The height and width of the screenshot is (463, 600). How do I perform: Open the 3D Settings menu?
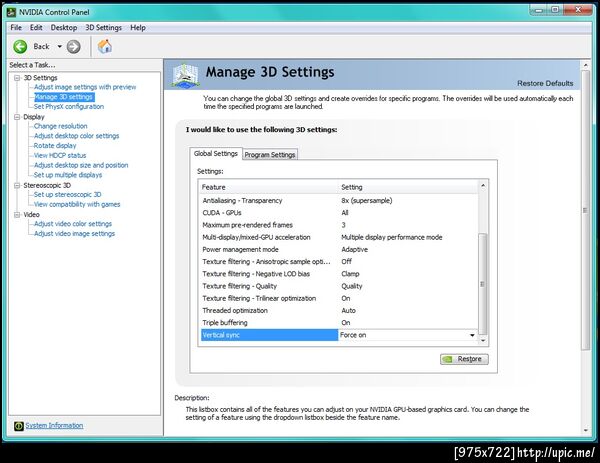coord(103,28)
